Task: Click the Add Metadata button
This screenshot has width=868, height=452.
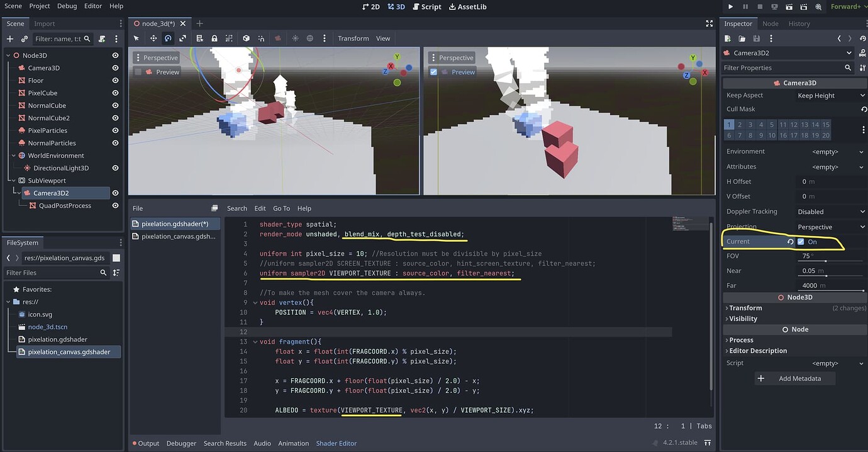Action: tap(796, 378)
